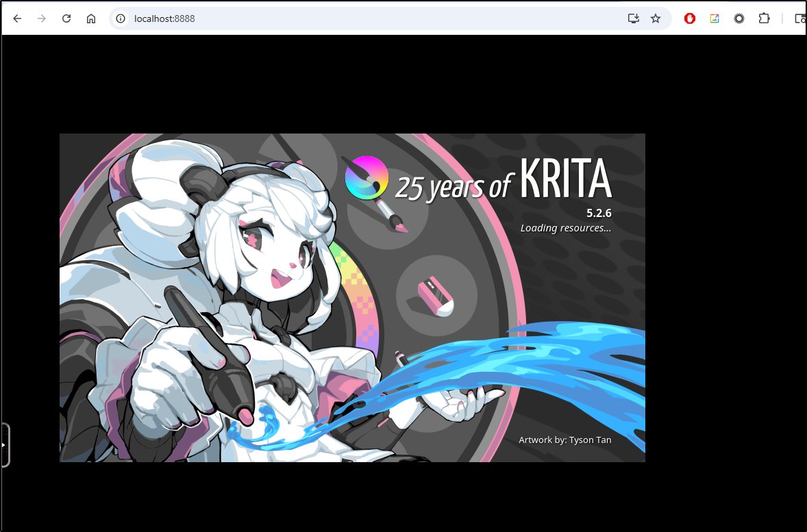Screen dimensions: 807x532
Task: Expand the remote desktop side panel handle
Action: [4, 445]
